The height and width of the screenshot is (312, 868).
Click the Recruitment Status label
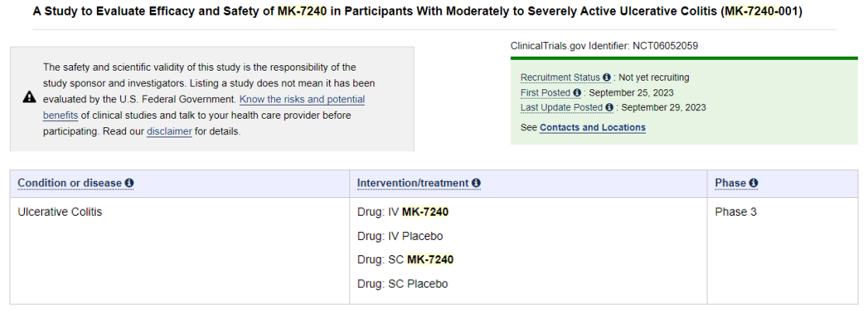(561, 78)
